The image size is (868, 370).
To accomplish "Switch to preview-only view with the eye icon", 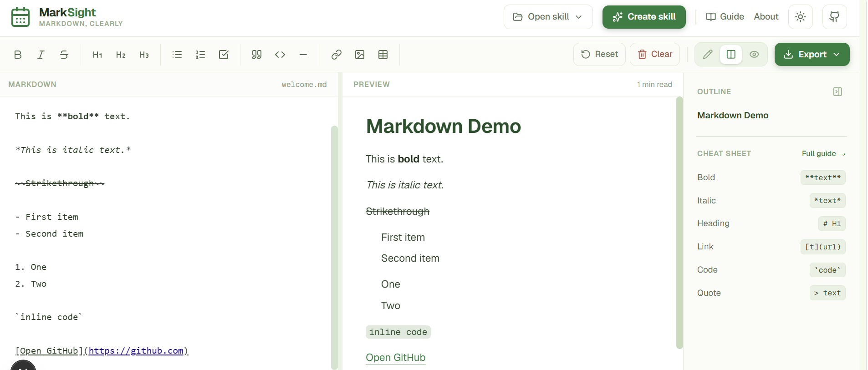I will click(x=754, y=55).
